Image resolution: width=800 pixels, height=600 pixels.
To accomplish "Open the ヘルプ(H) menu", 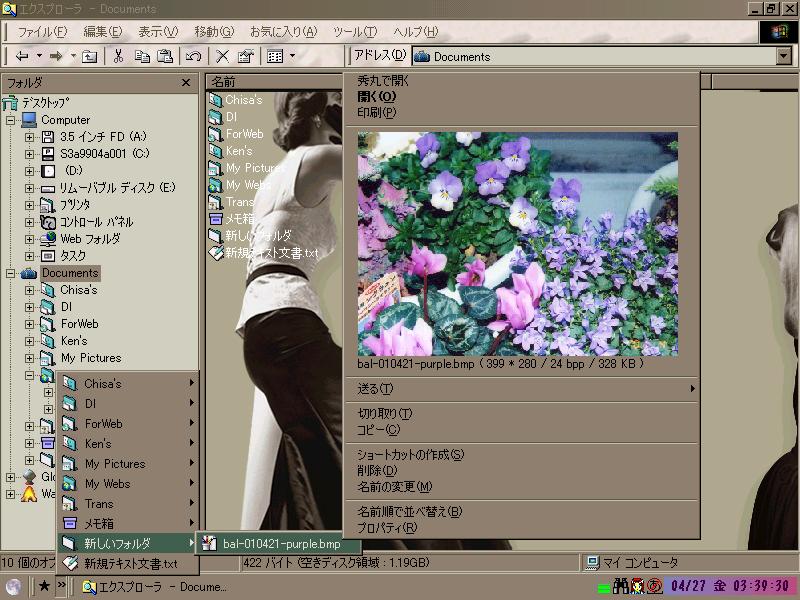I will point(415,32).
